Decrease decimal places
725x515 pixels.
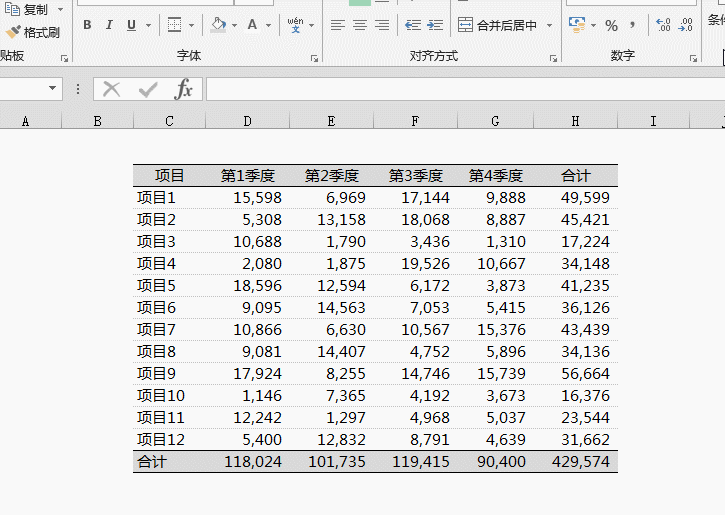click(x=685, y=25)
